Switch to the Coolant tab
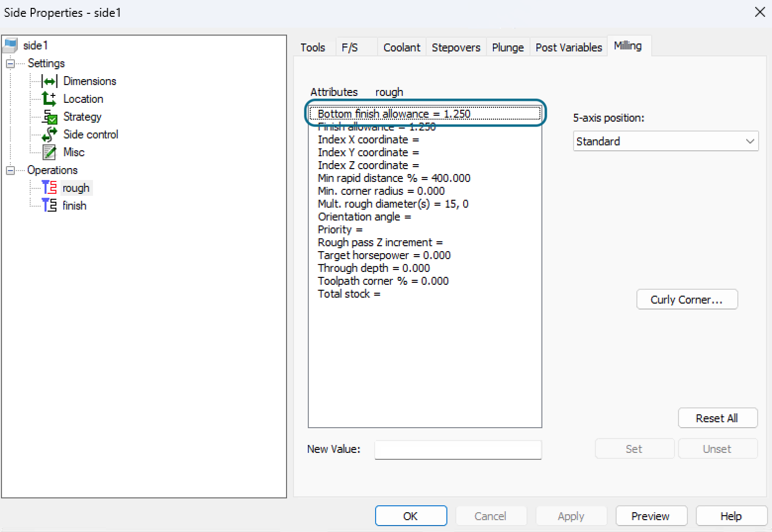772x532 pixels. click(x=401, y=47)
